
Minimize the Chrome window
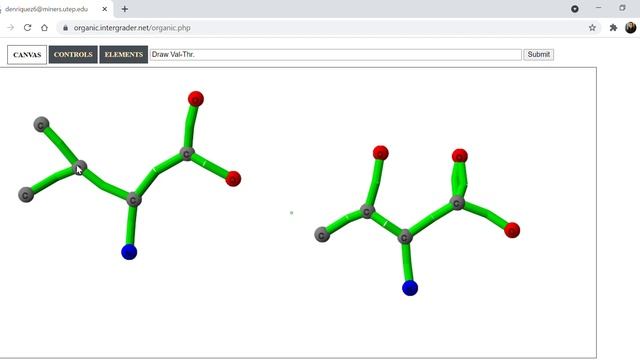point(598,9)
